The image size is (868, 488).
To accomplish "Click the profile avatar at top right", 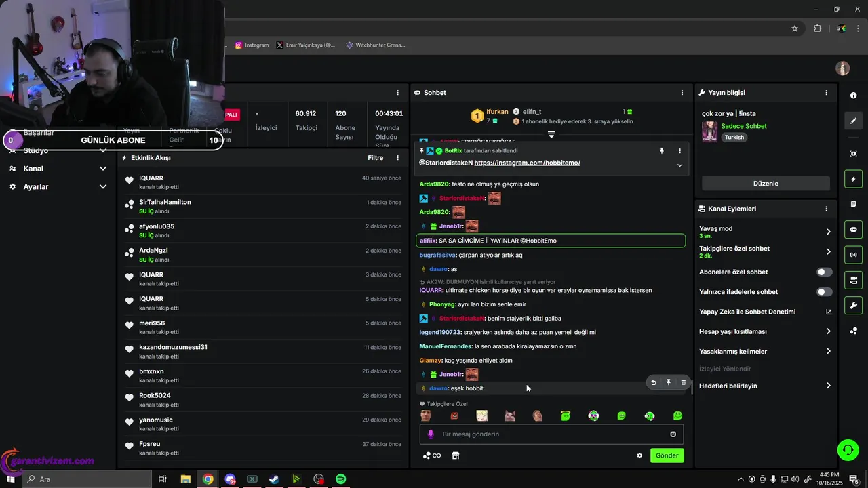I will point(843,68).
